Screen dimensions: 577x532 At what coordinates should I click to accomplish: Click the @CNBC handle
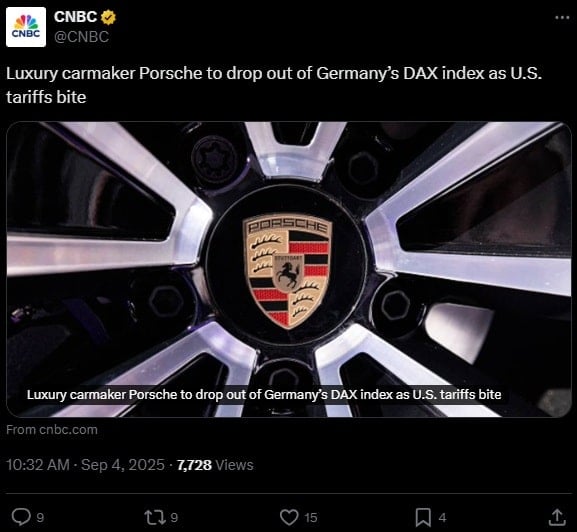tap(82, 37)
